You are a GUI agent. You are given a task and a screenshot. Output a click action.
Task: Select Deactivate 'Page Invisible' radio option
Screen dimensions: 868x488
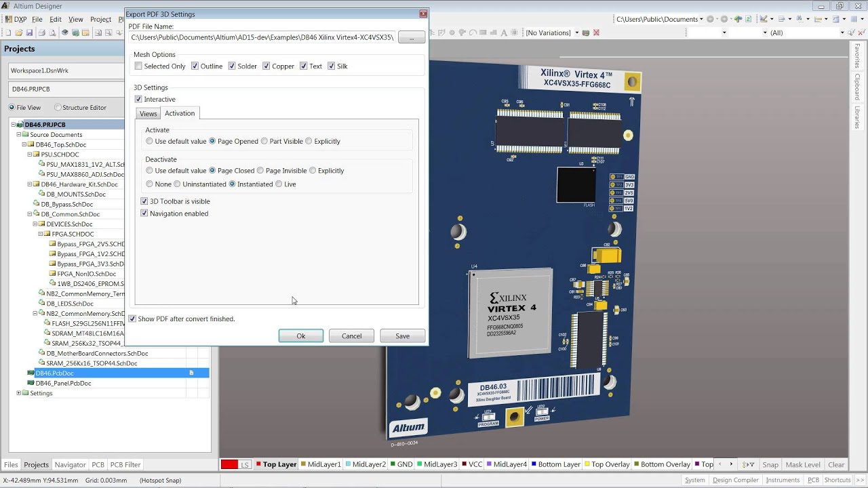[260, 171]
